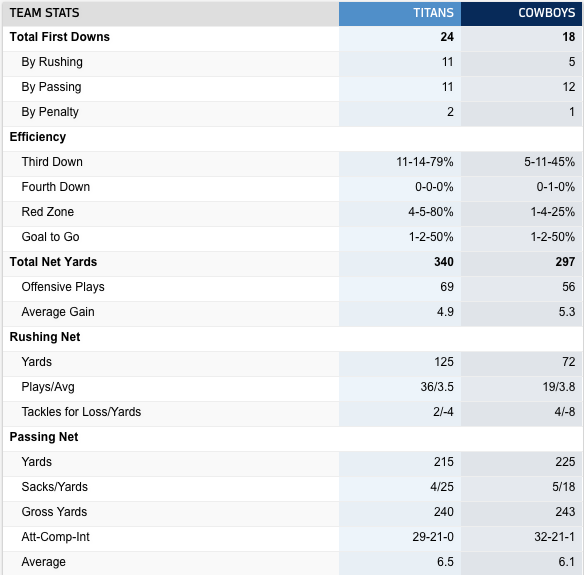
Task: Select Titans Third Down value 11-14-79%
Action: tap(425, 162)
